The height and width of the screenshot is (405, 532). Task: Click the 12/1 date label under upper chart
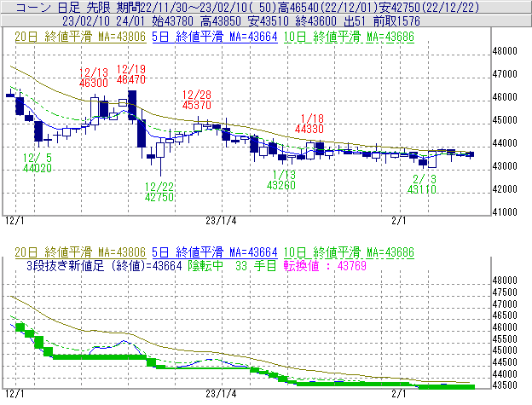pyautogui.click(x=14, y=221)
